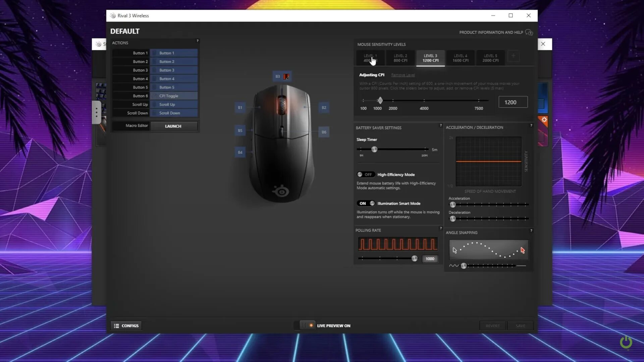Click the gear icon in the background window
The width and height of the screenshot is (644, 362).
544,120
